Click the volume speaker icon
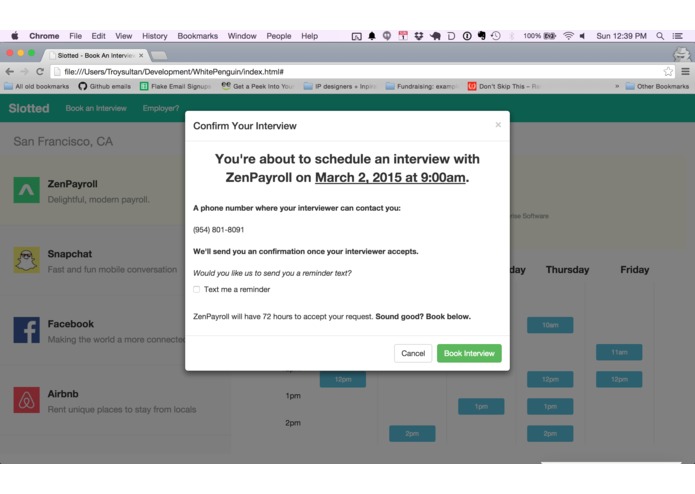The height and width of the screenshot is (494, 695). coord(582,36)
